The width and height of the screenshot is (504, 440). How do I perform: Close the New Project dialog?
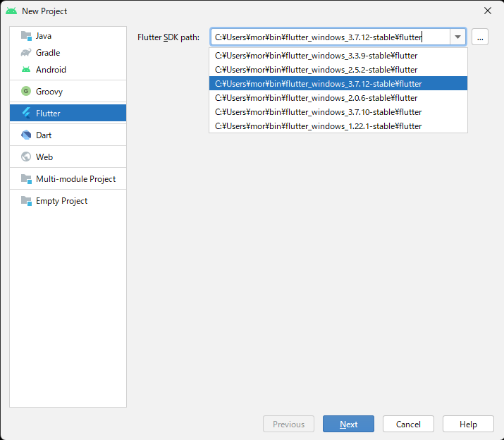[488, 11]
